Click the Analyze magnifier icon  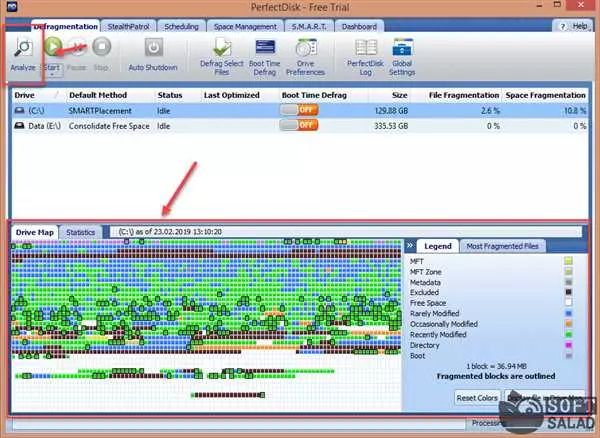pos(24,48)
